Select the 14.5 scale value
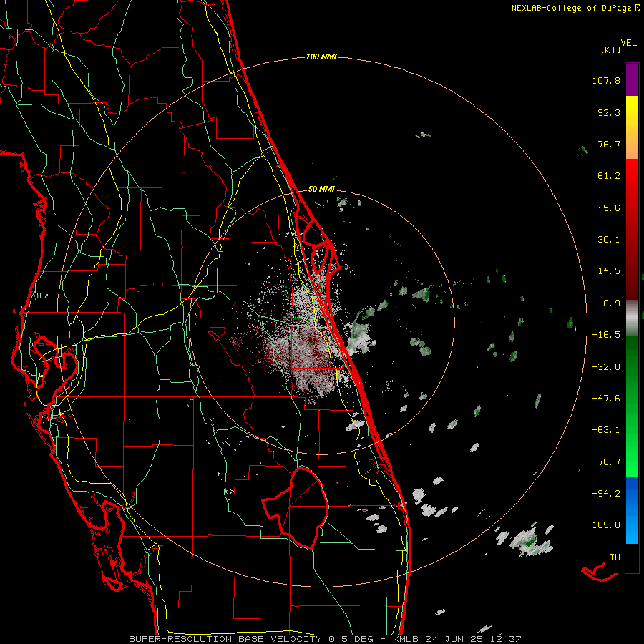Image resolution: width=644 pixels, height=644 pixels. tap(609, 271)
